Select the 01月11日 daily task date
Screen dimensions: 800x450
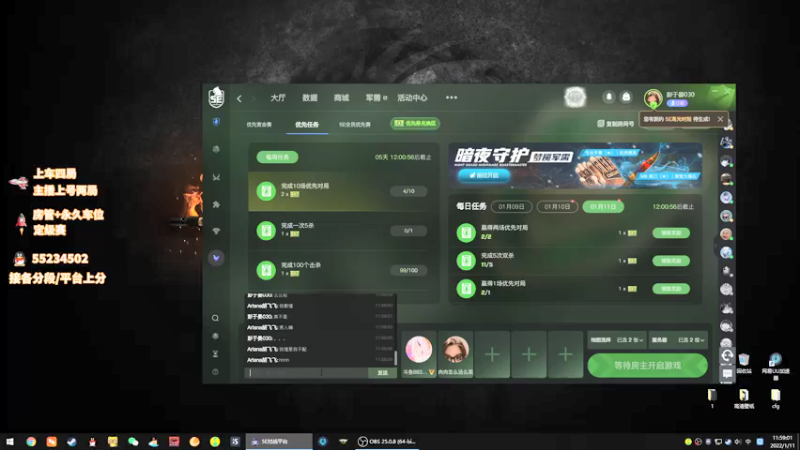603,207
